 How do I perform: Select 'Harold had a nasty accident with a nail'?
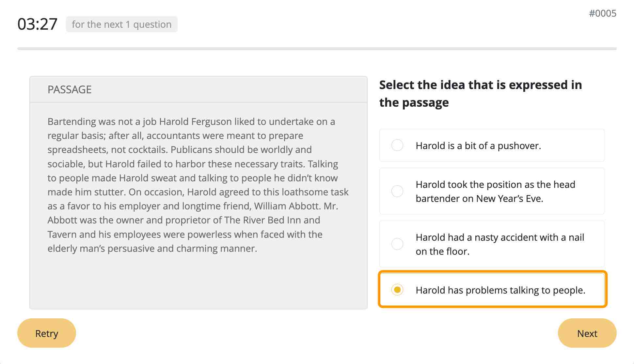click(x=397, y=243)
